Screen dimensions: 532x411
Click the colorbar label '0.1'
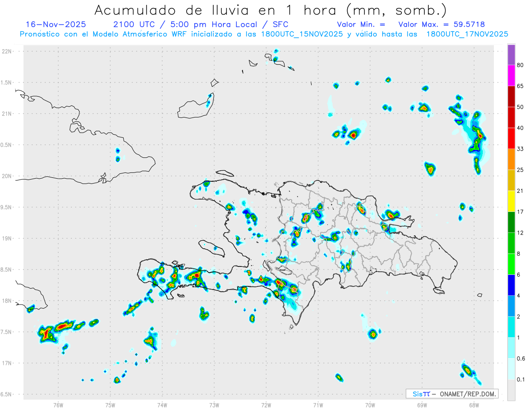tap(521, 380)
